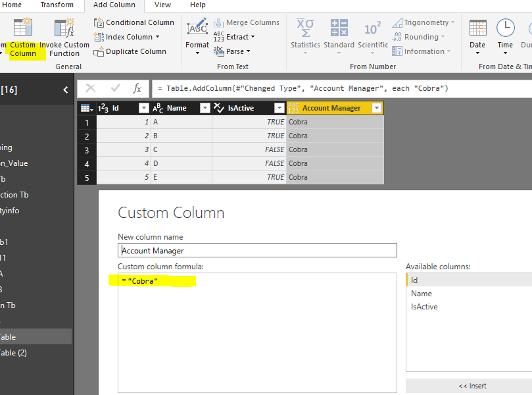Image resolution: width=532 pixels, height=395 pixels.
Task: Open Standard number operations
Action: (x=339, y=36)
